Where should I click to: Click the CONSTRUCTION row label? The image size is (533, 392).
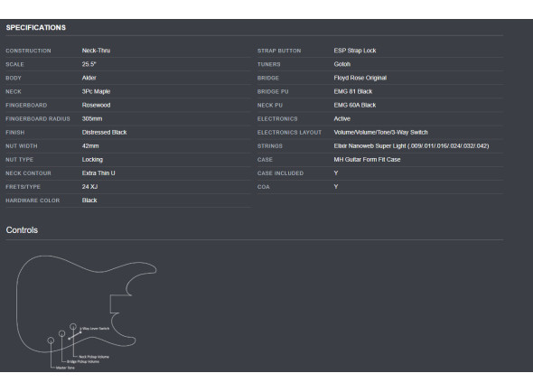[28, 51]
